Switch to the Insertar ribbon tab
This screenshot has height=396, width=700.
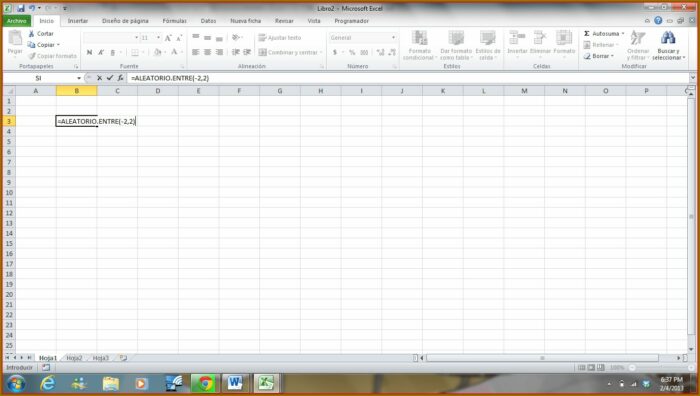pyautogui.click(x=78, y=21)
